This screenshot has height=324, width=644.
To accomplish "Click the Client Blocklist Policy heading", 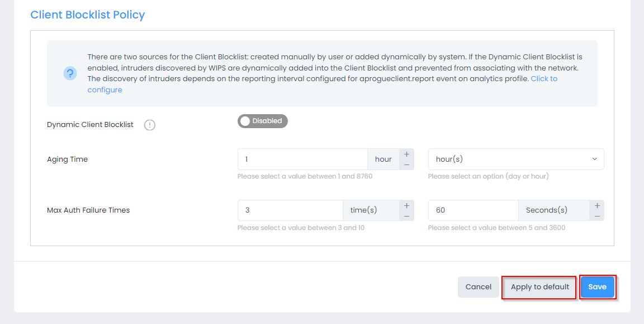I will click(88, 15).
